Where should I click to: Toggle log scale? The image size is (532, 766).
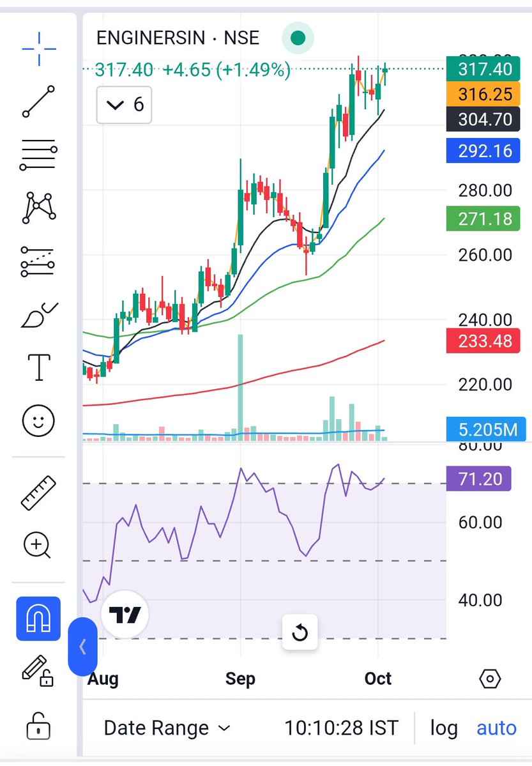[444, 728]
